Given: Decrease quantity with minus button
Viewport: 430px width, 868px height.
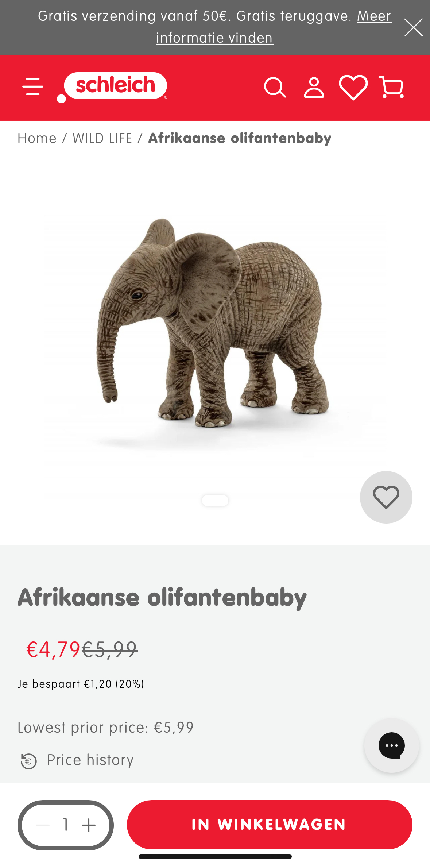Looking at the screenshot, I should pyautogui.click(x=43, y=825).
